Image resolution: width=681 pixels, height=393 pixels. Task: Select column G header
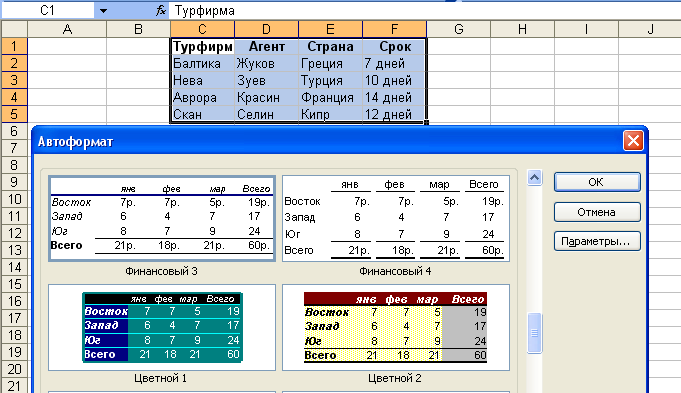(x=459, y=29)
